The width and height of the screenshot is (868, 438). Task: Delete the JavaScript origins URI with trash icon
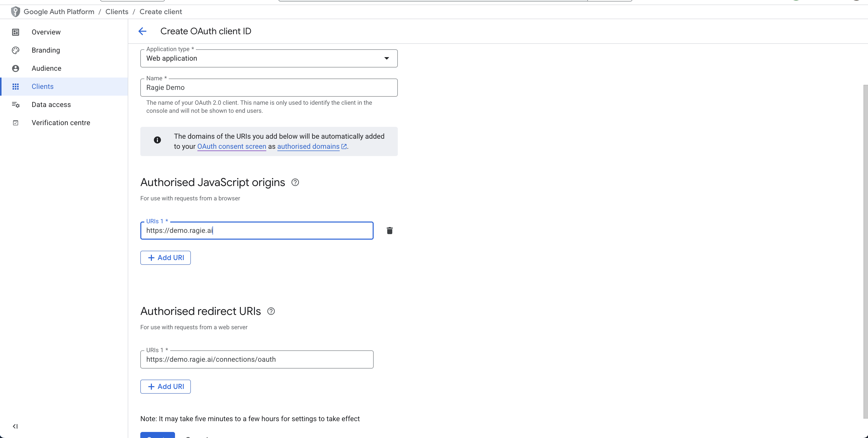389,231
